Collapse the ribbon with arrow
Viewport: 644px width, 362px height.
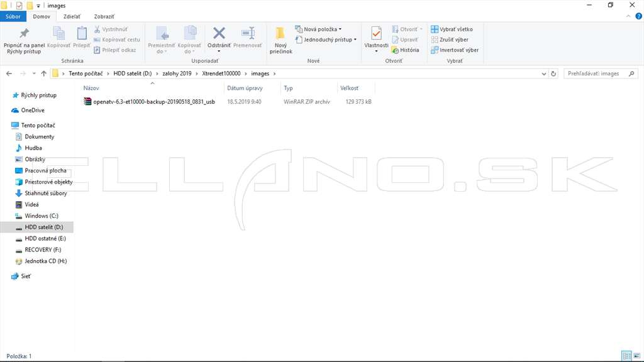point(628,16)
